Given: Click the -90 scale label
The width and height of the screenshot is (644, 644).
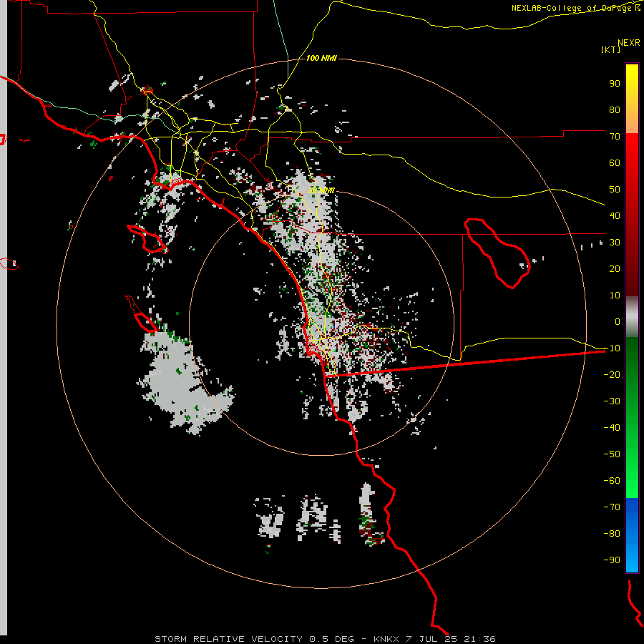Looking at the screenshot, I should (612, 560).
